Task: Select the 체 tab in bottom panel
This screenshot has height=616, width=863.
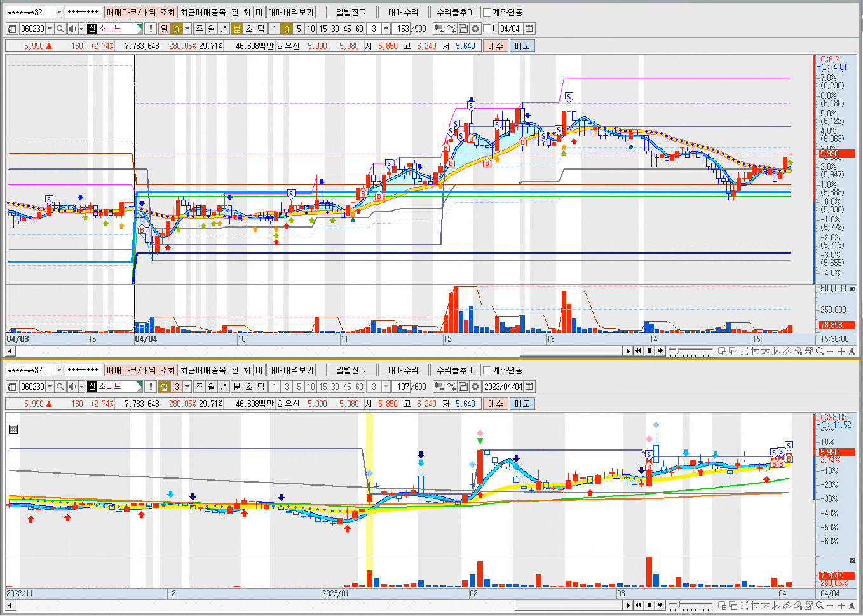Action: tap(247, 370)
